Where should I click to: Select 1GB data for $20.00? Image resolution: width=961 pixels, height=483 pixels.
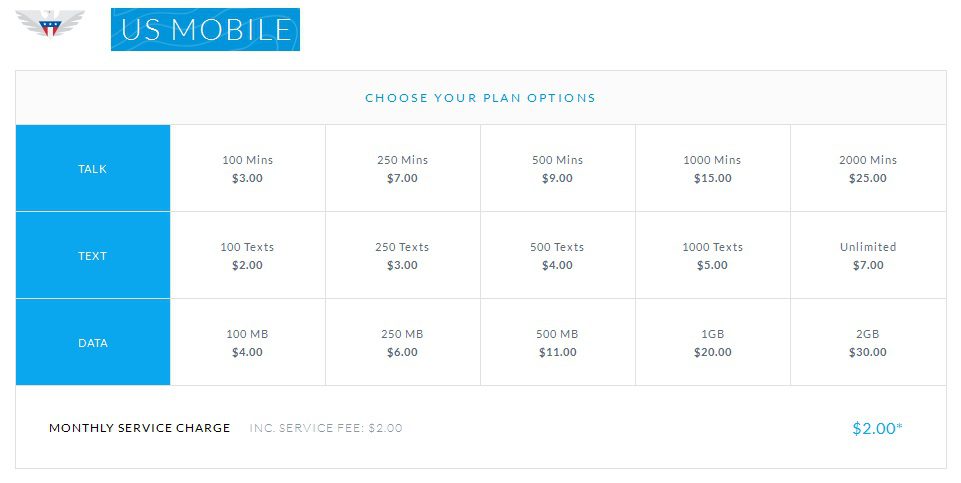tap(713, 343)
